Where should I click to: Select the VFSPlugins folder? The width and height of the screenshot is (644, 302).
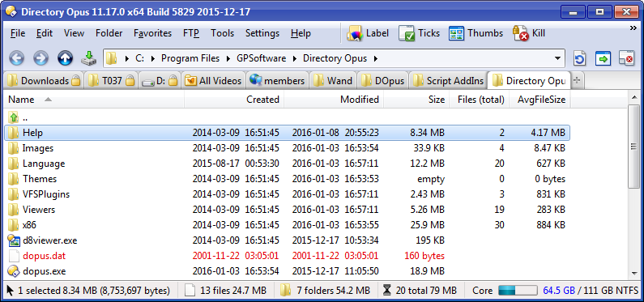click(288, 194)
